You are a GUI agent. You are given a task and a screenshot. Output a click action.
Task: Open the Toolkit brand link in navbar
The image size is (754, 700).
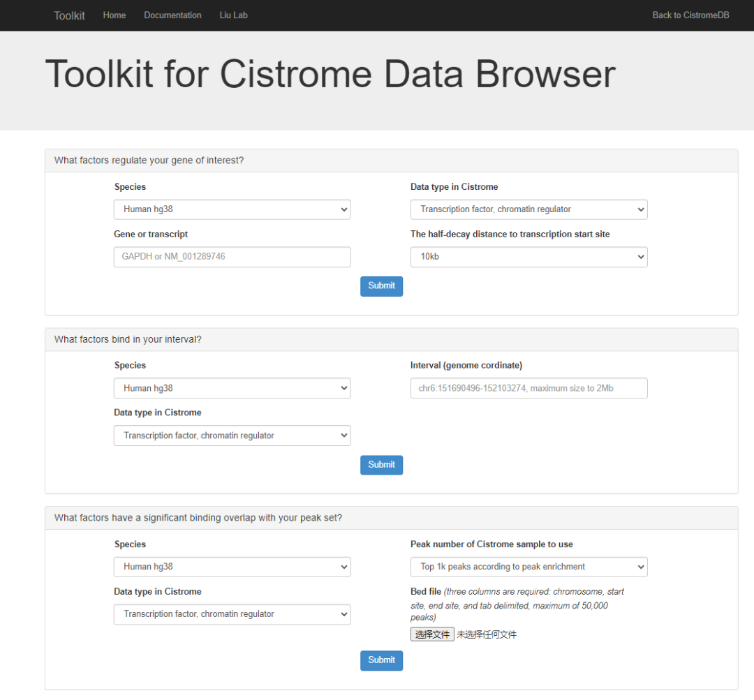(69, 15)
